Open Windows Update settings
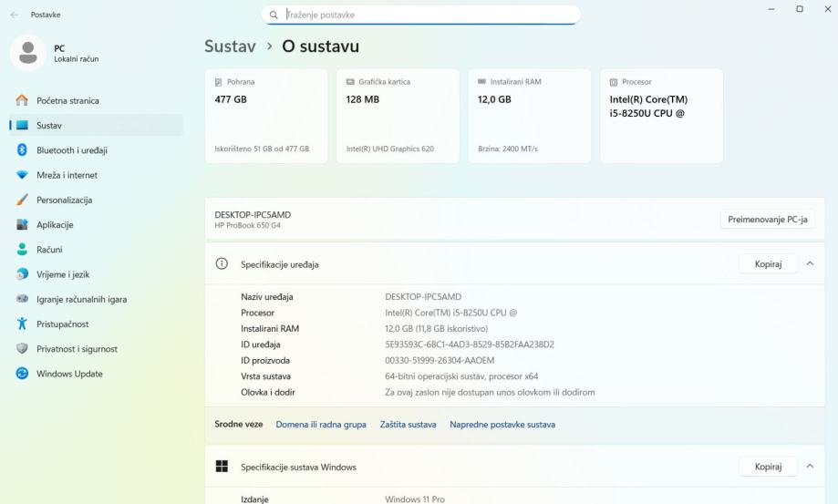 tap(96, 373)
